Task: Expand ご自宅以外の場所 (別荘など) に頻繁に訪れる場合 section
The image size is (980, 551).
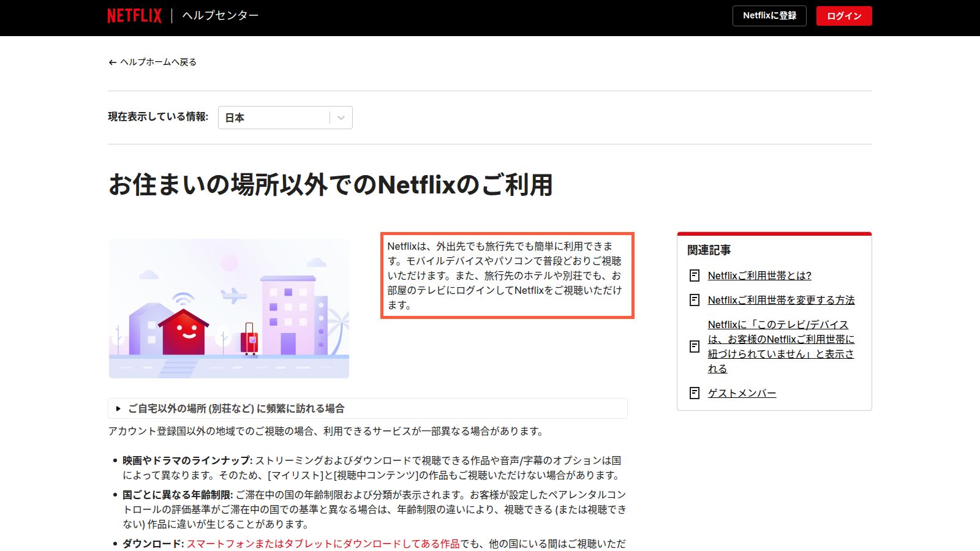Action: click(x=367, y=408)
